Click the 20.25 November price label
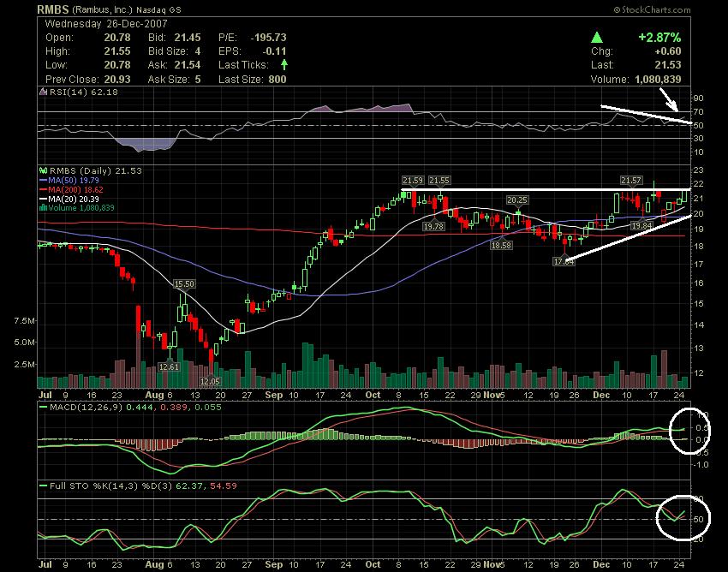The image size is (728, 572). [x=516, y=200]
